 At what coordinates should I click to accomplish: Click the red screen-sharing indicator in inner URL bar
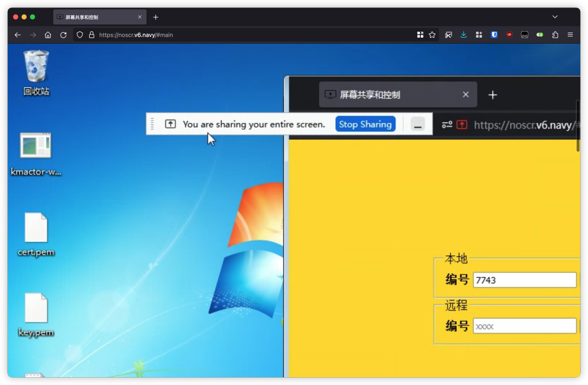coord(462,125)
